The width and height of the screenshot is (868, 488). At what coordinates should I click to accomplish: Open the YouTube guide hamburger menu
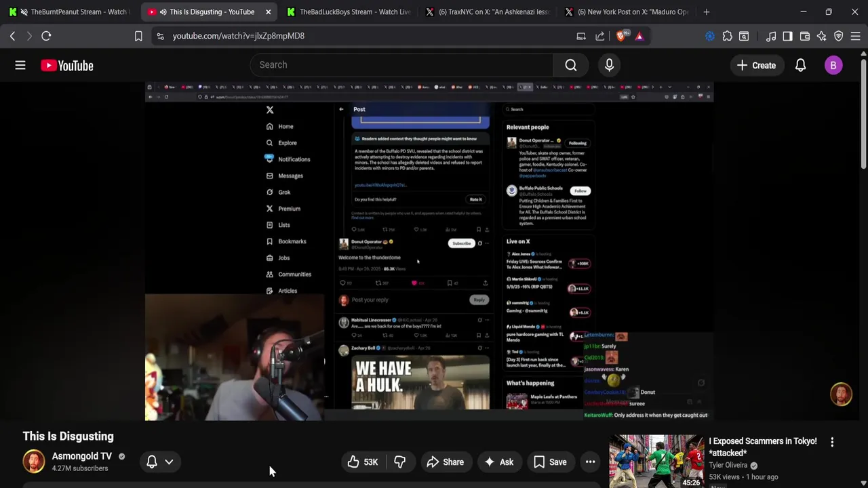pyautogui.click(x=20, y=65)
